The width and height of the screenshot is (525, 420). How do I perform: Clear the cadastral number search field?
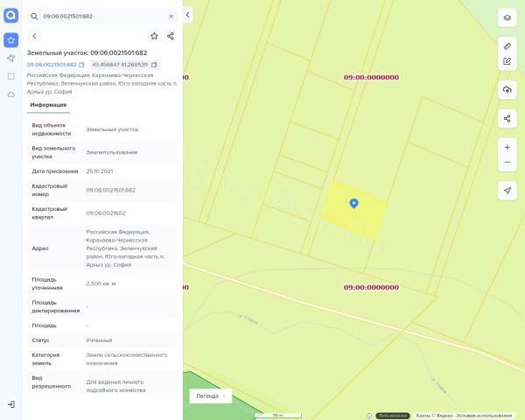pos(171,16)
